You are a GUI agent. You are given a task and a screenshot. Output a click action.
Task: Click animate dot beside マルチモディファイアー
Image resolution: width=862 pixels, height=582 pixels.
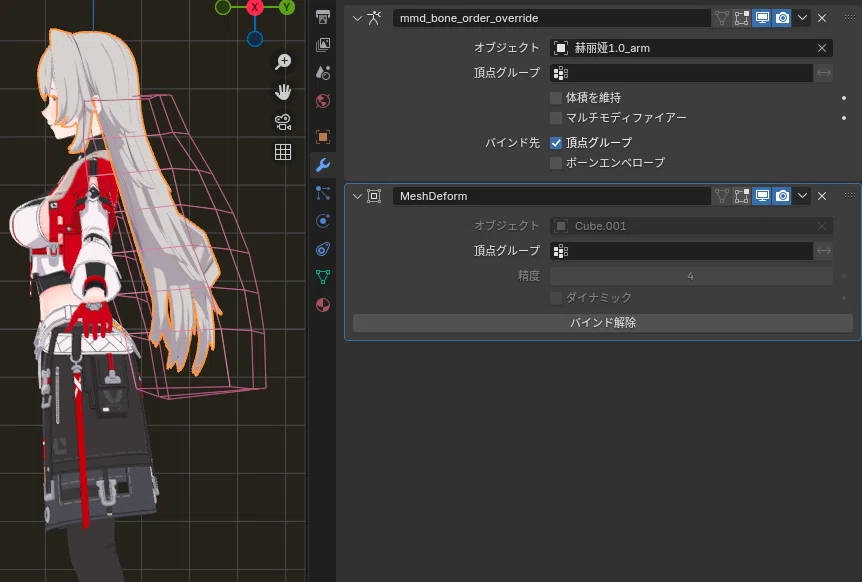(844, 118)
